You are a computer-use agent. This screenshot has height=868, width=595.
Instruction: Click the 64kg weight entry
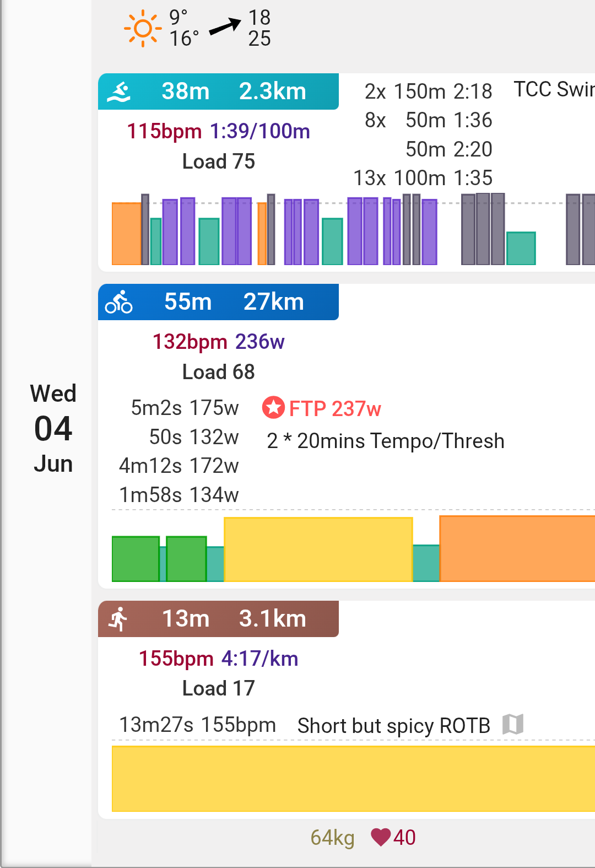tap(332, 838)
